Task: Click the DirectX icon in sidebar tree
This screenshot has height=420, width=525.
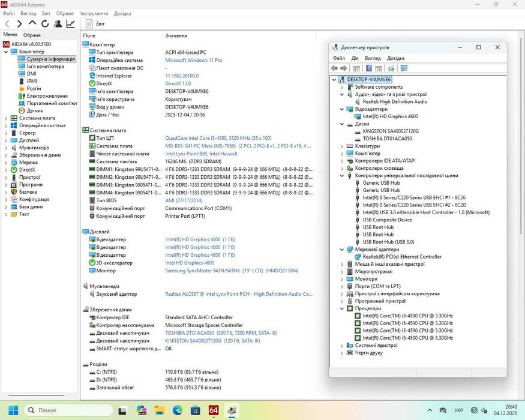Action: [14, 170]
